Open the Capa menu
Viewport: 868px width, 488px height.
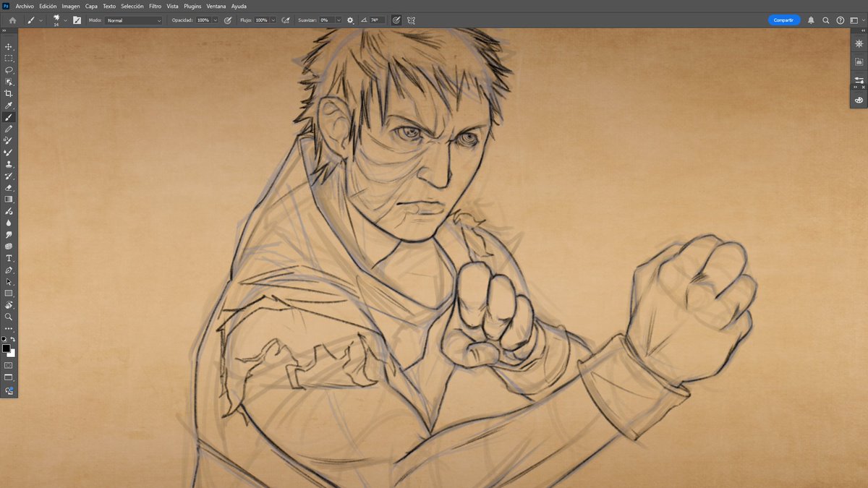pyautogui.click(x=91, y=6)
